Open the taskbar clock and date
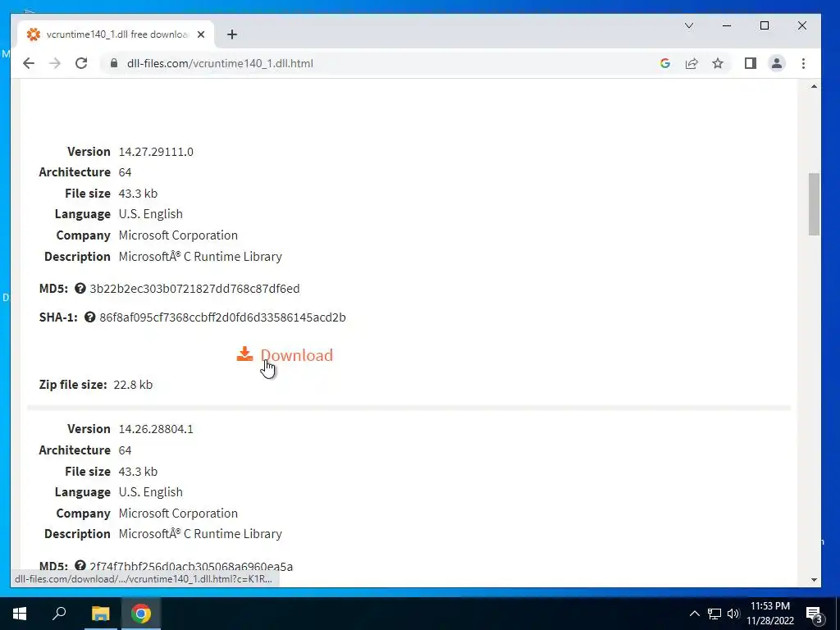Screen dimensions: 840x630 pos(770,614)
